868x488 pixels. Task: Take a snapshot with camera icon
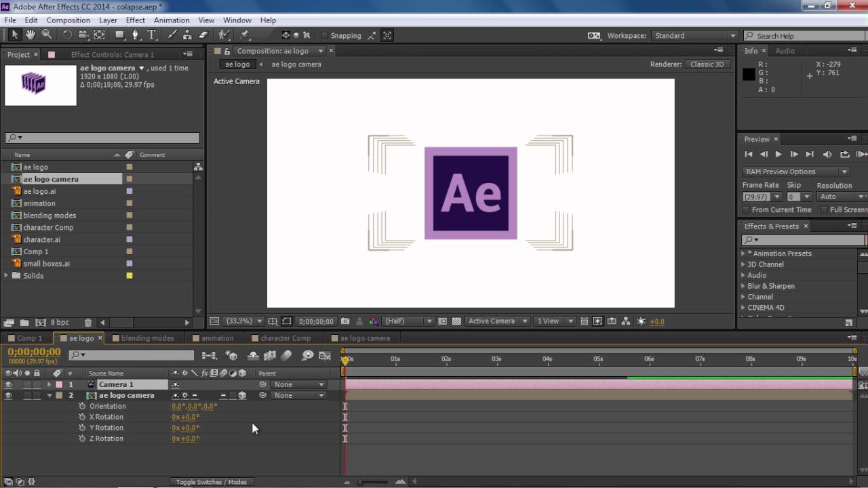pyautogui.click(x=345, y=321)
